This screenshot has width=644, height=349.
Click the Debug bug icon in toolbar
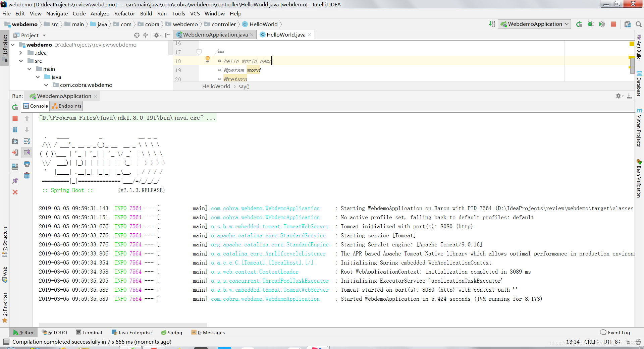pos(591,24)
